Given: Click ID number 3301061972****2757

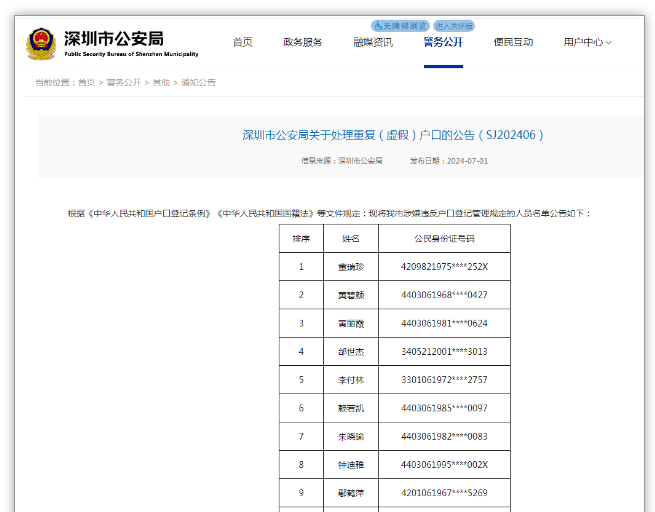Looking at the screenshot, I should (444, 380).
